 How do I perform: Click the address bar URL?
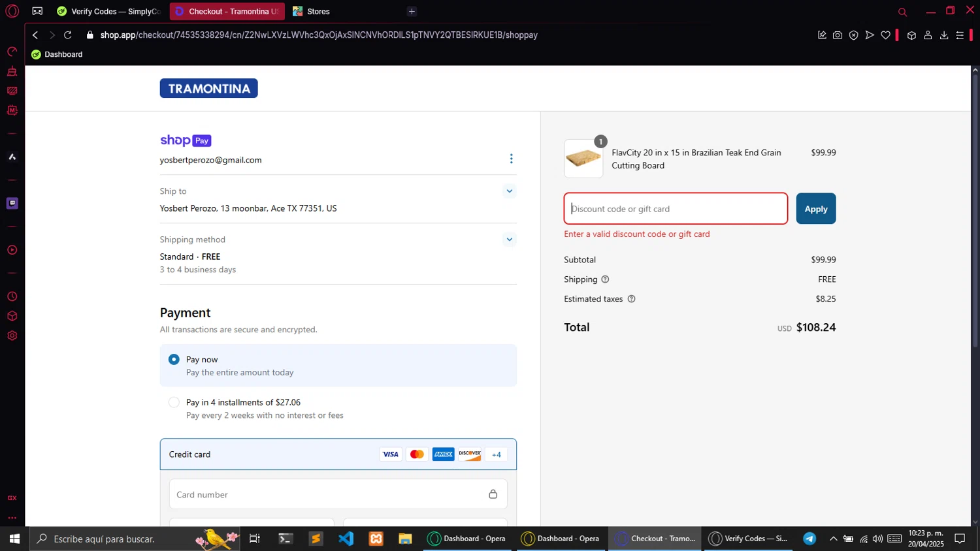(319, 35)
